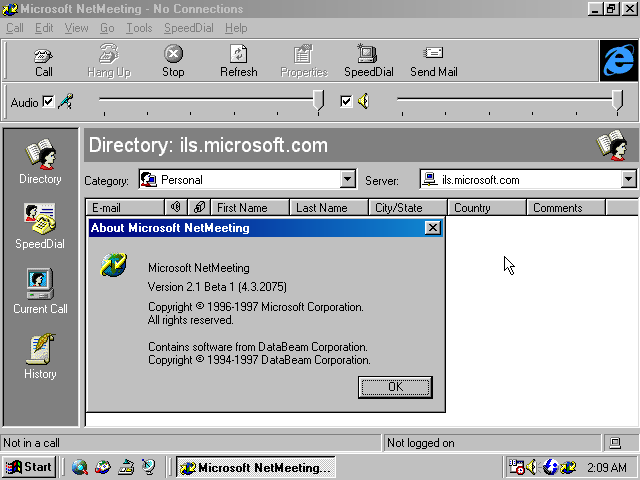
Task: Sort by First Name column
Action: click(250, 207)
